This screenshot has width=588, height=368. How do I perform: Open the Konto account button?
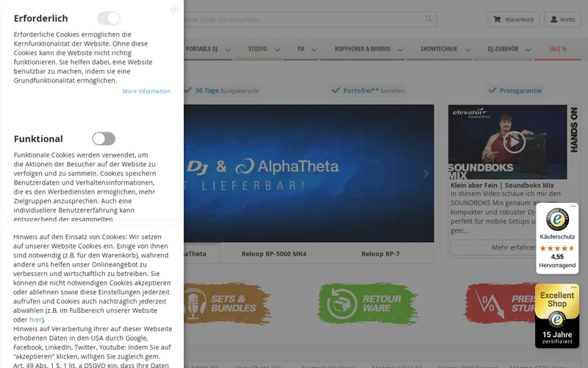562,20
